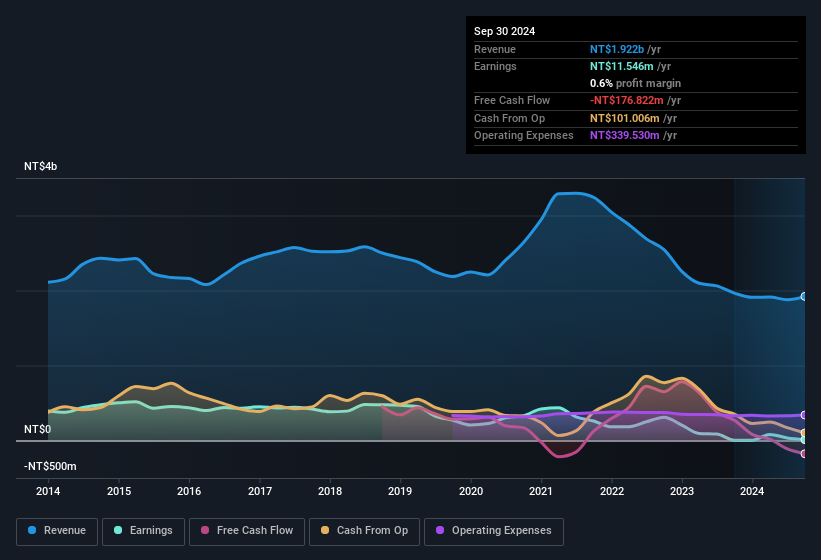Click the Sep 30 2024 tooltip date
821x560 pixels.
pyautogui.click(x=504, y=31)
